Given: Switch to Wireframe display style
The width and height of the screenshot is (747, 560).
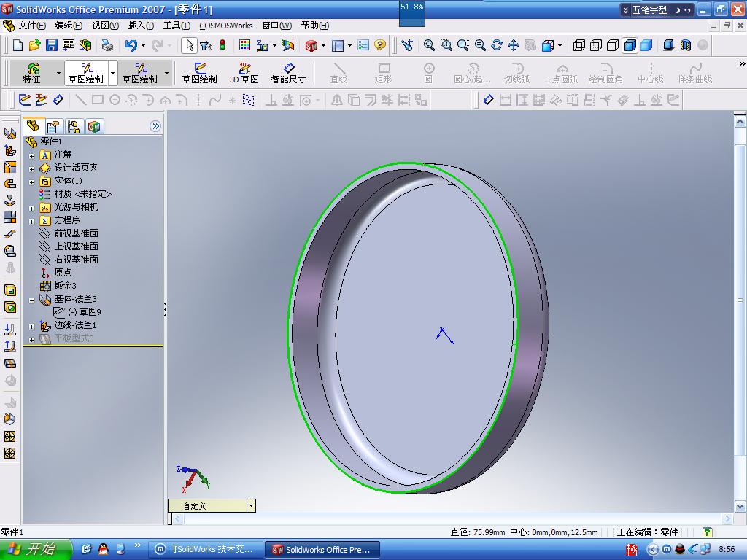Looking at the screenshot, I should click(578, 45).
